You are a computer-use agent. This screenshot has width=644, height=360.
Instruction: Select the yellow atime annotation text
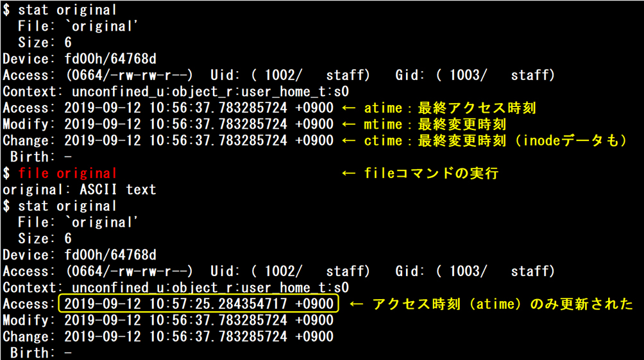click(x=450, y=108)
